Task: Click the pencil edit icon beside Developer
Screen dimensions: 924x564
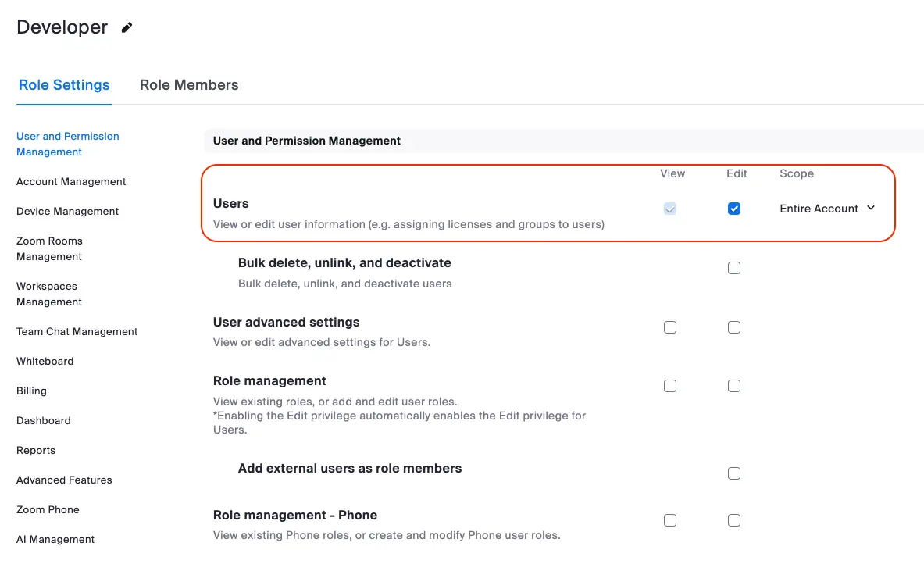Action: coord(127,28)
